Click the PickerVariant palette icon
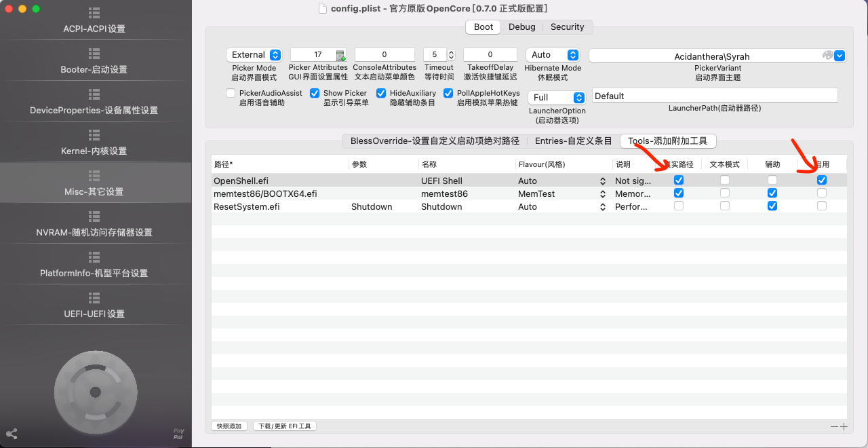The width and height of the screenshot is (868, 448). [x=827, y=56]
